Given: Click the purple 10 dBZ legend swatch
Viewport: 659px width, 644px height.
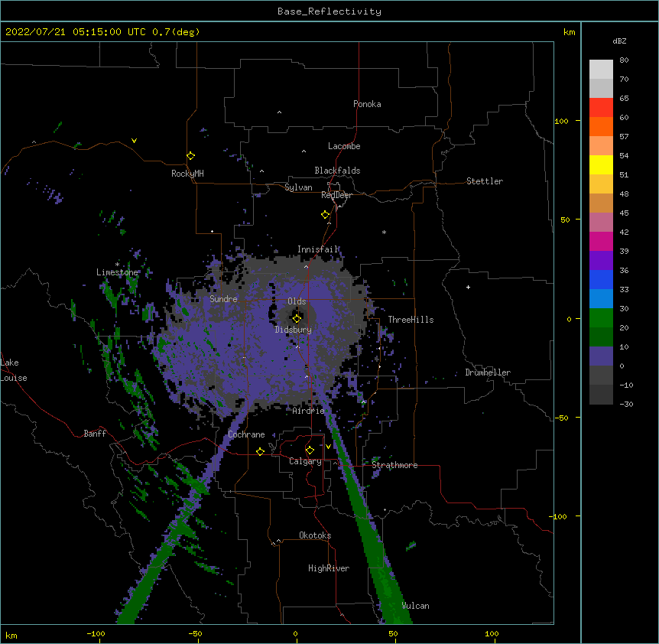Looking at the screenshot, I should coord(601,356).
